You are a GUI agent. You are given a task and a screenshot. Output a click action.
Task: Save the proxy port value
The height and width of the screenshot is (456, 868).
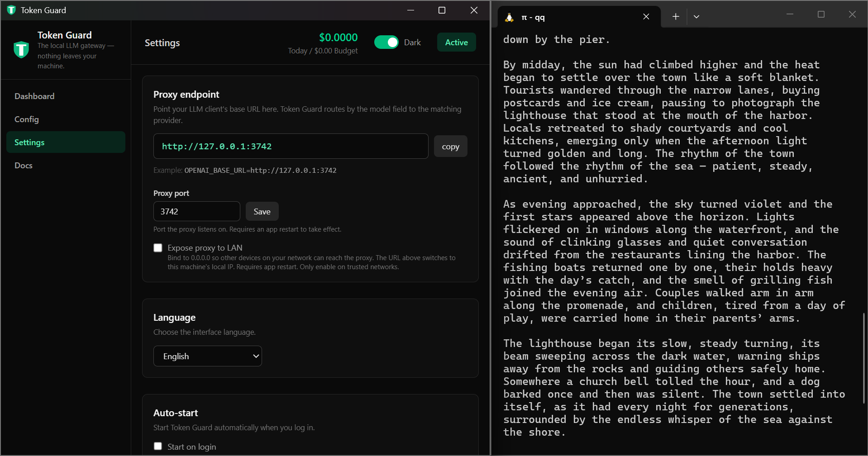pos(262,211)
